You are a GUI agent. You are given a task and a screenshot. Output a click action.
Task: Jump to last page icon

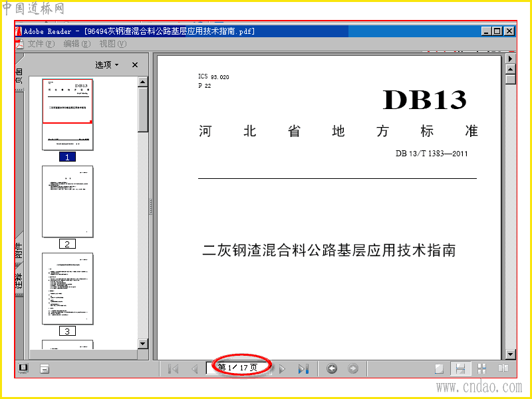tap(303, 369)
